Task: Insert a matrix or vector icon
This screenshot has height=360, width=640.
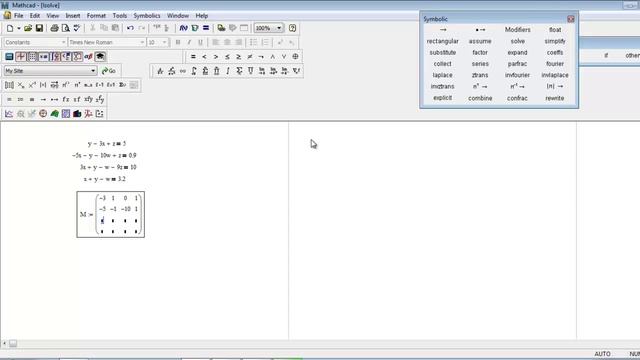Action: pyautogui.click(x=9, y=85)
